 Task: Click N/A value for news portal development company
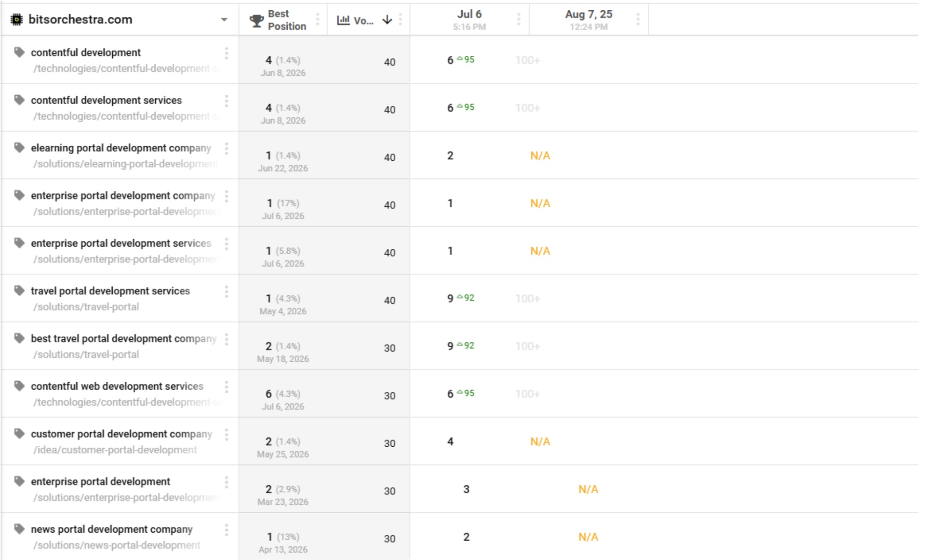[588, 537]
